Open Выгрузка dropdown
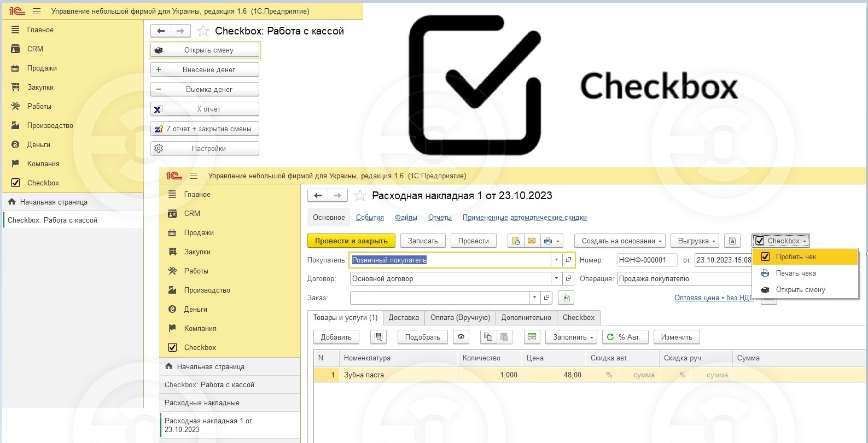 tap(696, 241)
